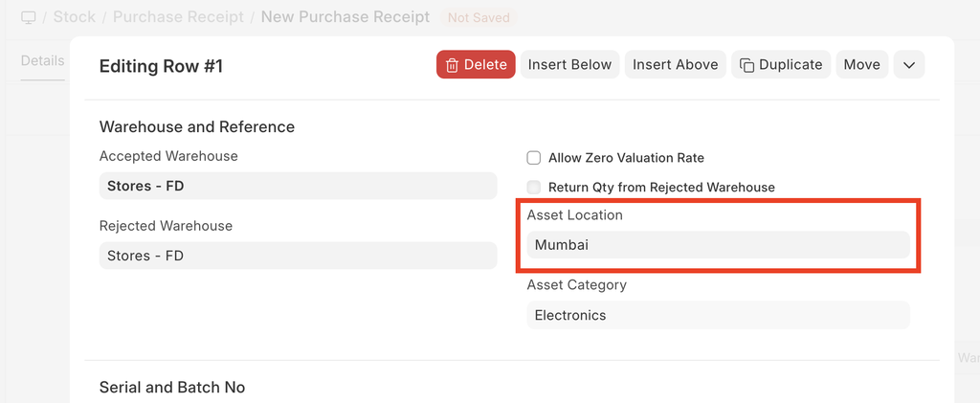The height and width of the screenshot is (403, 980).
Task: Click the Insert Above button
Action: click(x=675, y=64)
